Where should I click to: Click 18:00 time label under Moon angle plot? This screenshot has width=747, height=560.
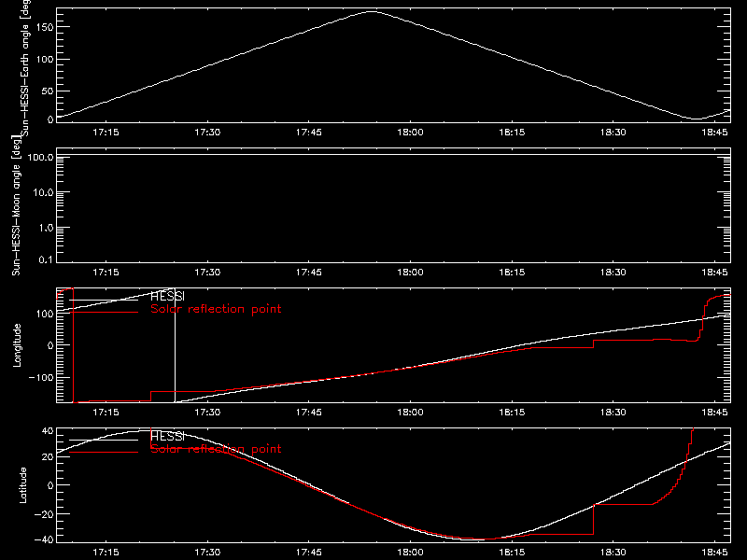click(x=410, y=272)
